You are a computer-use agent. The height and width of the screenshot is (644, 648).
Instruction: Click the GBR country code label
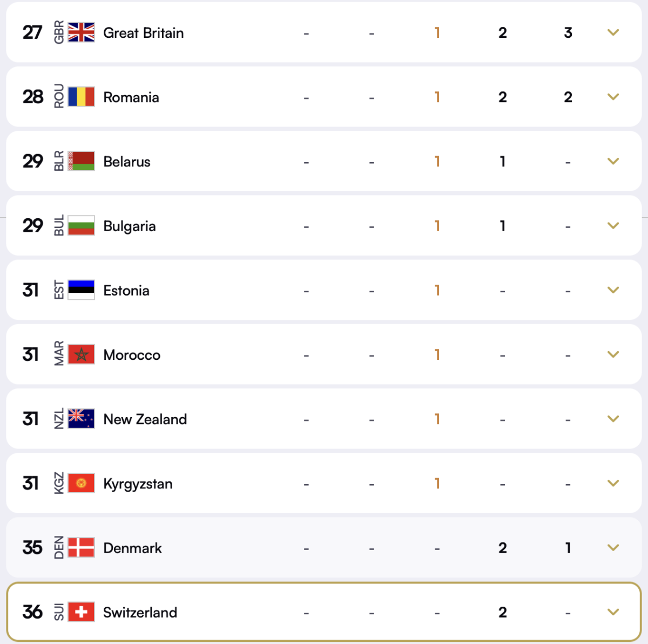(x=59, y=32)
